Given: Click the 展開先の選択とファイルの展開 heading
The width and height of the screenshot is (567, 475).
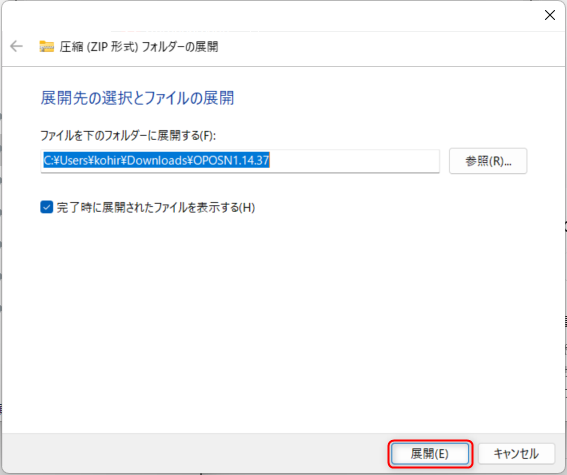Looking at the screenshot, I should click(x=137, y=98).
